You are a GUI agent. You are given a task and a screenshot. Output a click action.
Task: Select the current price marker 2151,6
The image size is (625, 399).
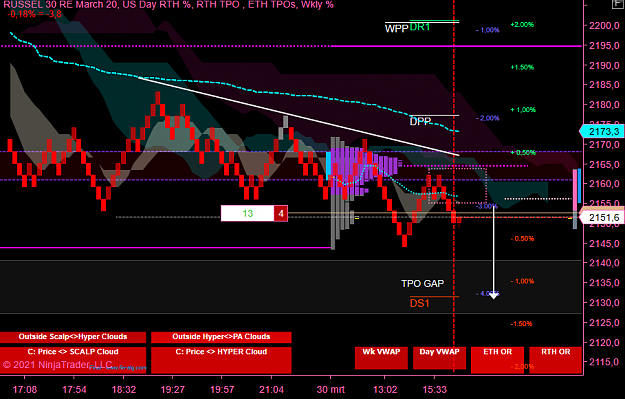(601, 217)
